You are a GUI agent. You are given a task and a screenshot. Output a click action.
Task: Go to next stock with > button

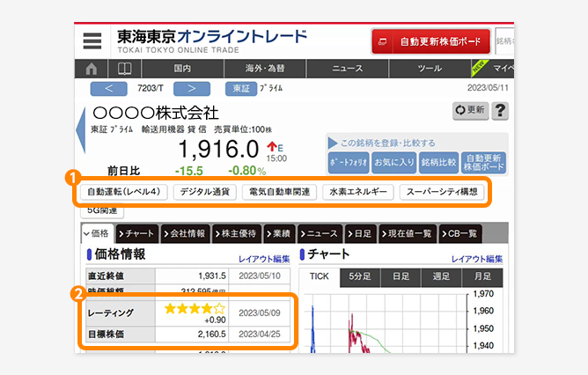click(x=192, y=89)
